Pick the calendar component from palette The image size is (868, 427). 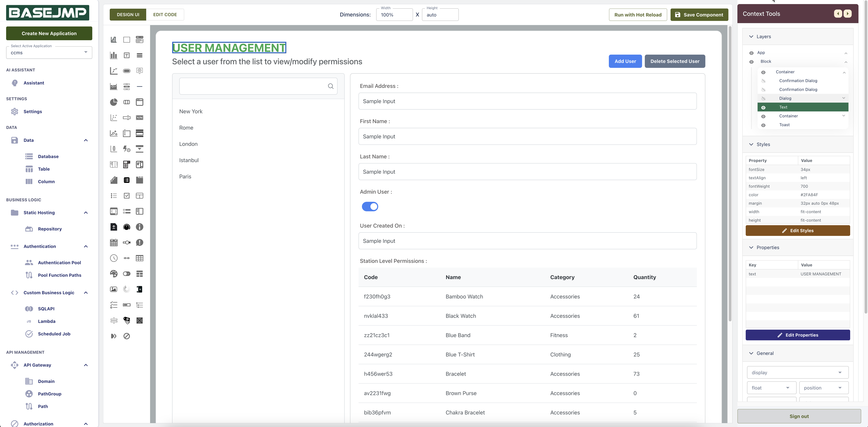(x=114, y=243)
